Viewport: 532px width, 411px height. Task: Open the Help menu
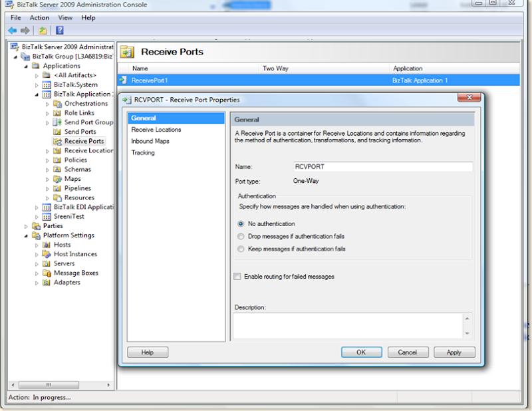(88, 18)
